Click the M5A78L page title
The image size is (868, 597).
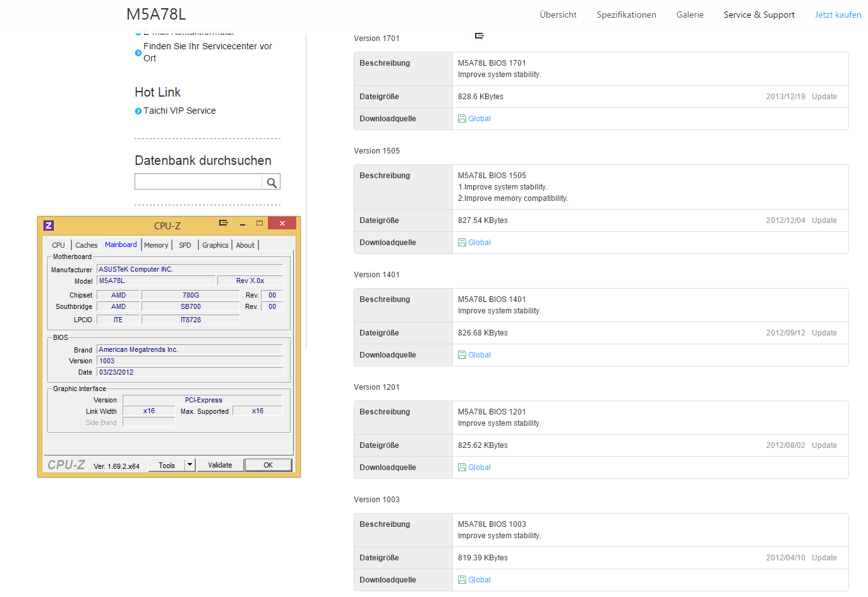coord(156,14)
